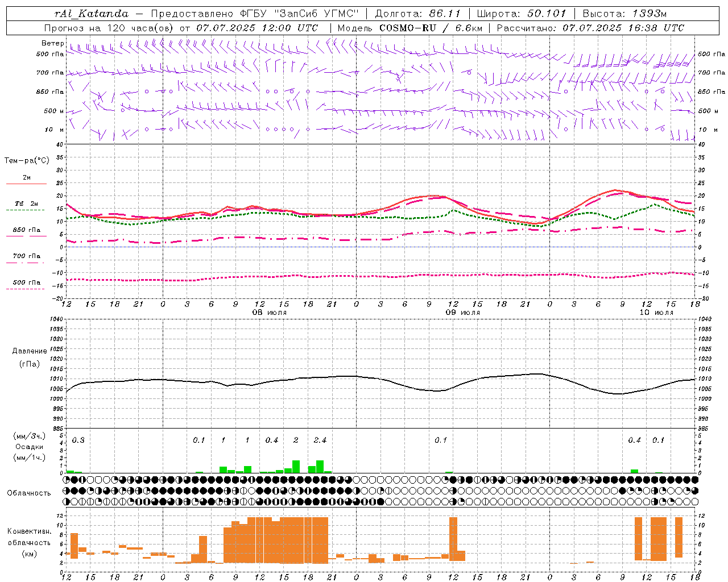Click the Облачность cloud cover label
Screen dimensions: 728x582
click(x=29, y=493)
